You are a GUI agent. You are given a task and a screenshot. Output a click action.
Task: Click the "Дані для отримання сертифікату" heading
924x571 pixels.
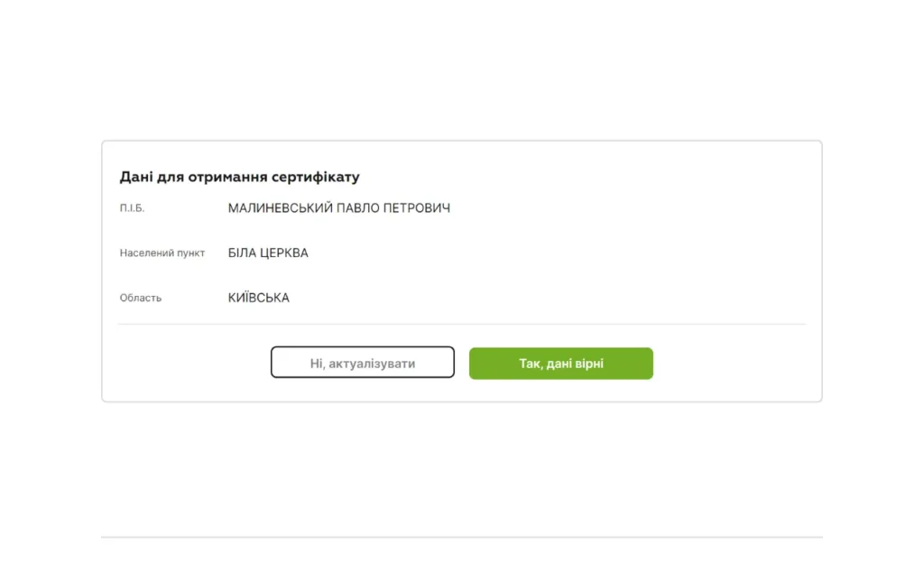point(239,177)
